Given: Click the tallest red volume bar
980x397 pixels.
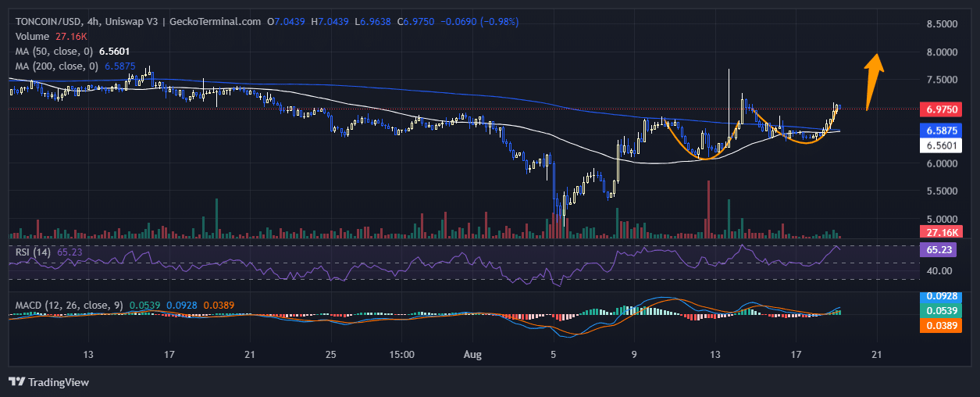Looking at the screenshot, I should point(708,208).
